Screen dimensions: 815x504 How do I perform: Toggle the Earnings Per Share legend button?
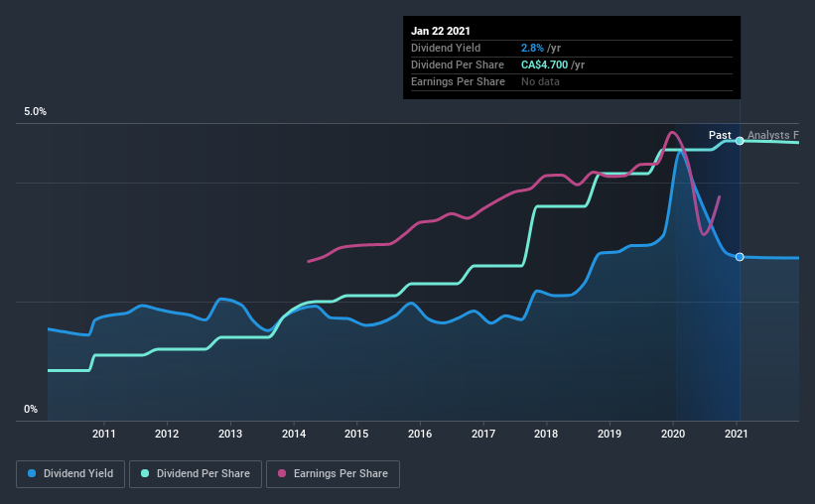pyautogui.click(x=333, y=474)
